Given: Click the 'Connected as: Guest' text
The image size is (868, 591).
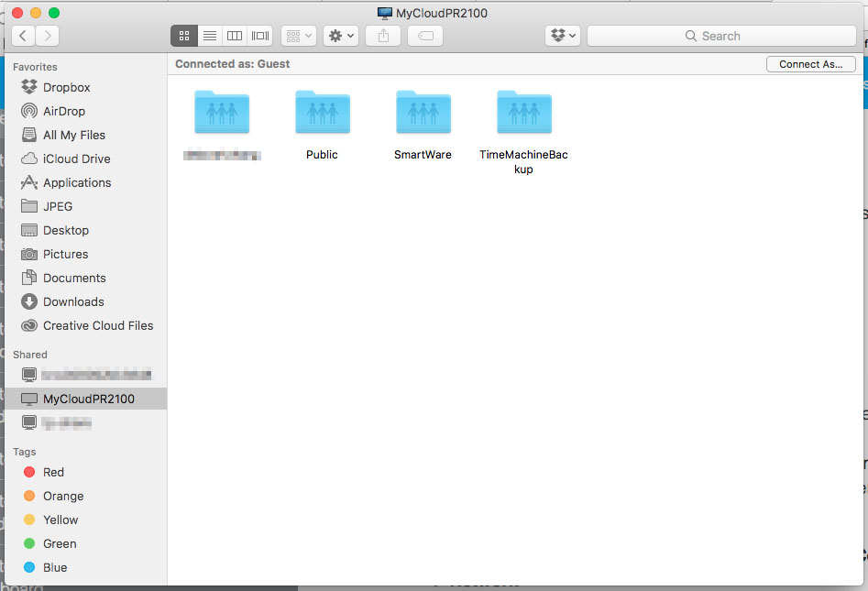Looking at the screenshot, I should (x=233, y=64).
